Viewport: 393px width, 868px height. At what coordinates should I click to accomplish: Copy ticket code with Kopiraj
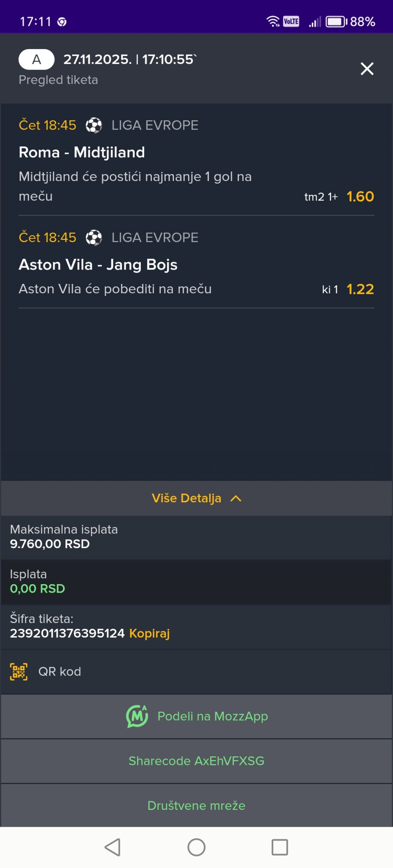pyautogui.click(x=149, y=633)
